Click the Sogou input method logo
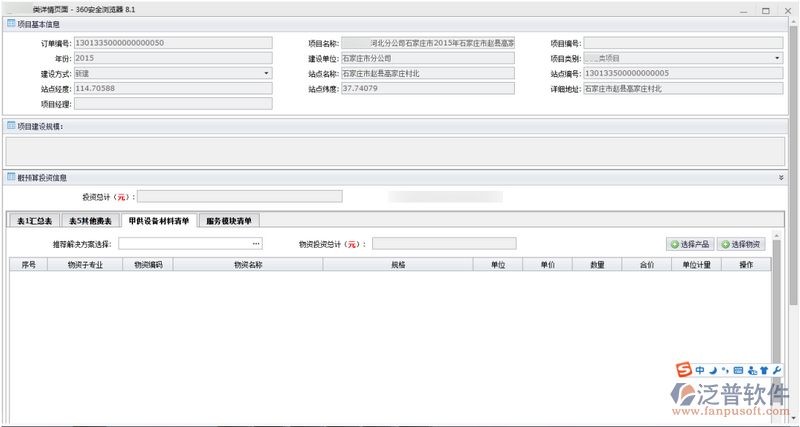Viewport: 800px width, 427px height. coord(684,370)
